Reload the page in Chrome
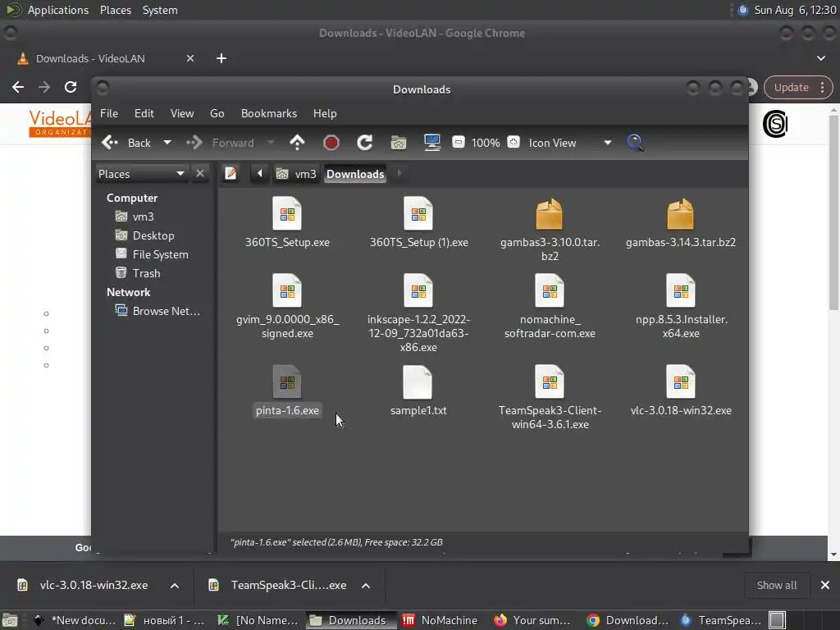The height and width of the screenshot is (630, 840). pos(71,87)
